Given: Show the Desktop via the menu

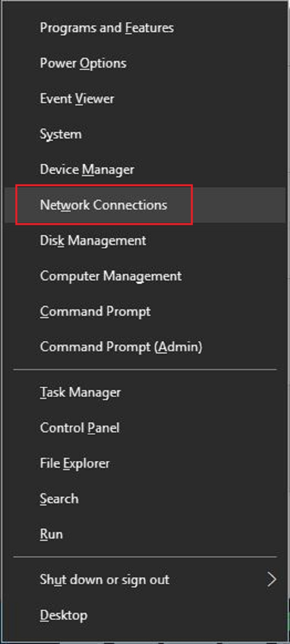Looking at the screenshot, I should pyautogui.click(x=63, y=615).
